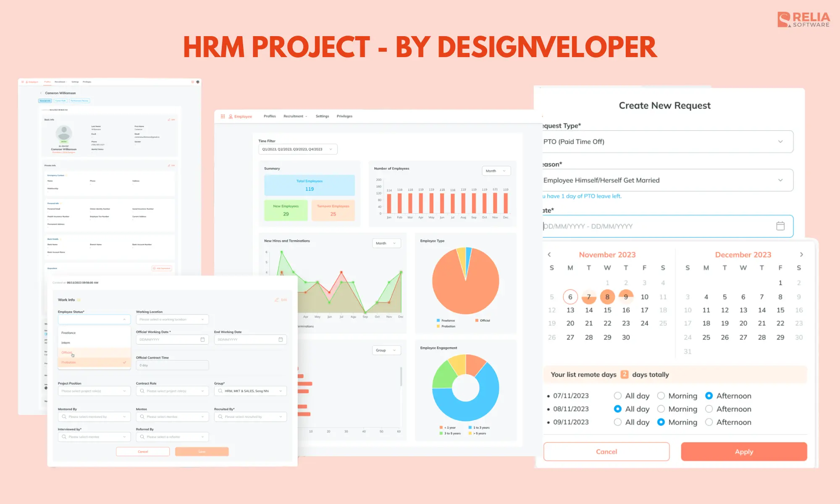Open the app grid icon in dashboard navbar
The height and width of the screenshot is (504, 840).
[x=223, y=116]
